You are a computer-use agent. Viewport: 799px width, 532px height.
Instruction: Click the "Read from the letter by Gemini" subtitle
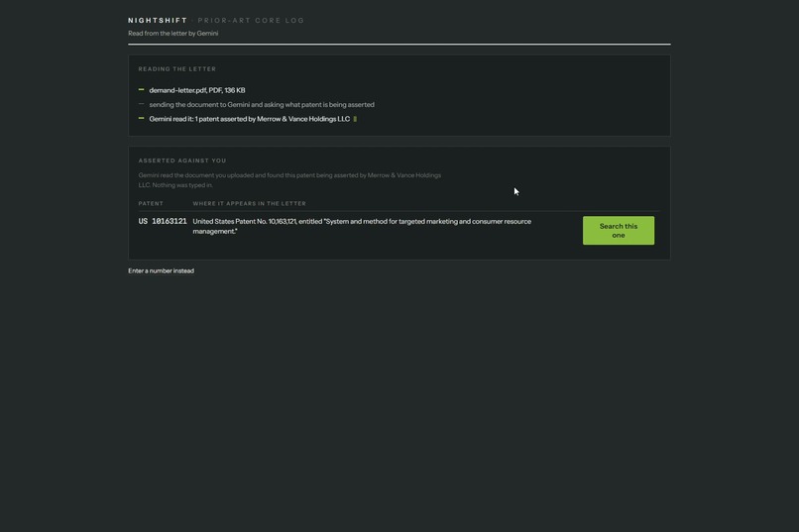coord(172,33)
